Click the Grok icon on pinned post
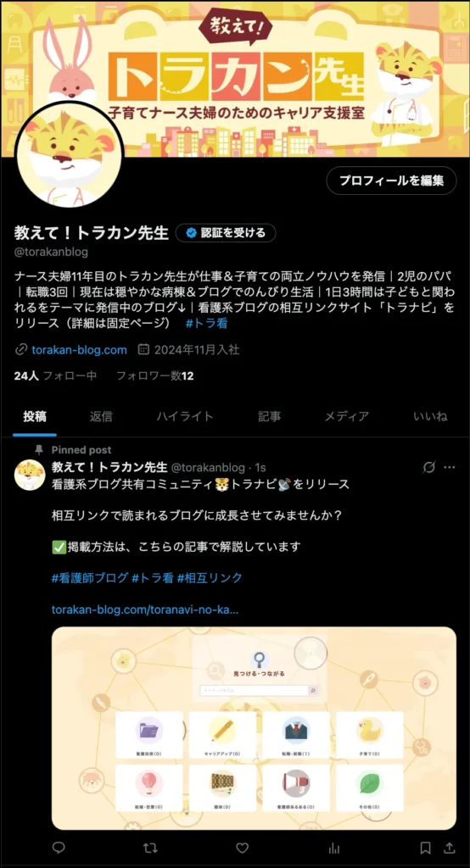This screenshot has height=868, width=470. coord(429,467)
